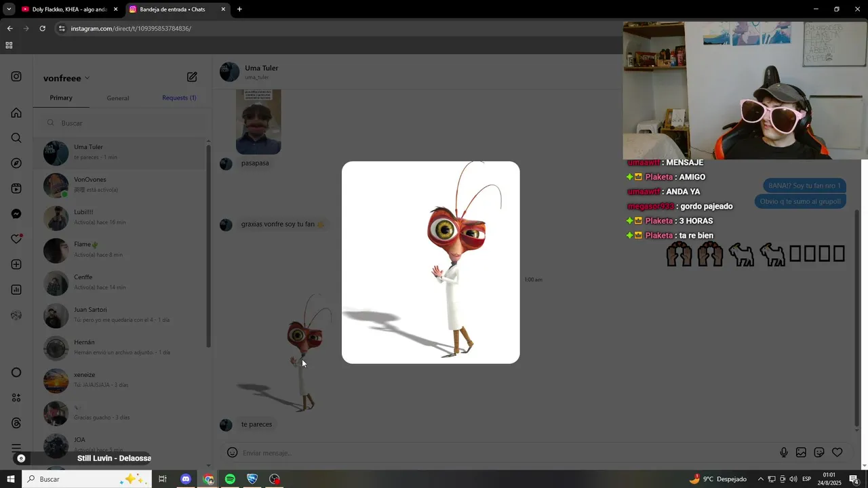Click the small ant image in chat
The image size is (868, 488).
point(285,352)
